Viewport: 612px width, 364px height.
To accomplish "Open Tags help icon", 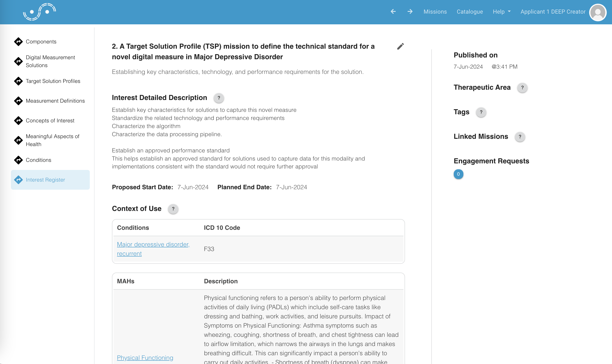I will (481, 112).
